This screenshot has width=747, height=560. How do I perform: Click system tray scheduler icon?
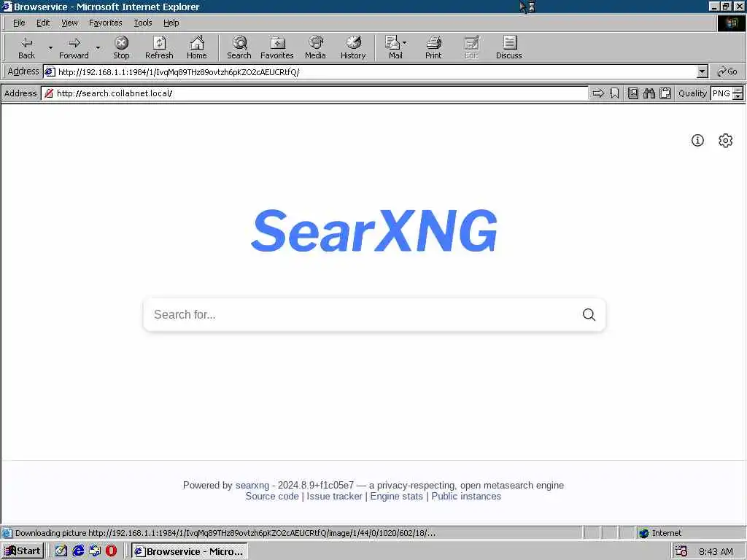click(681, 551)
